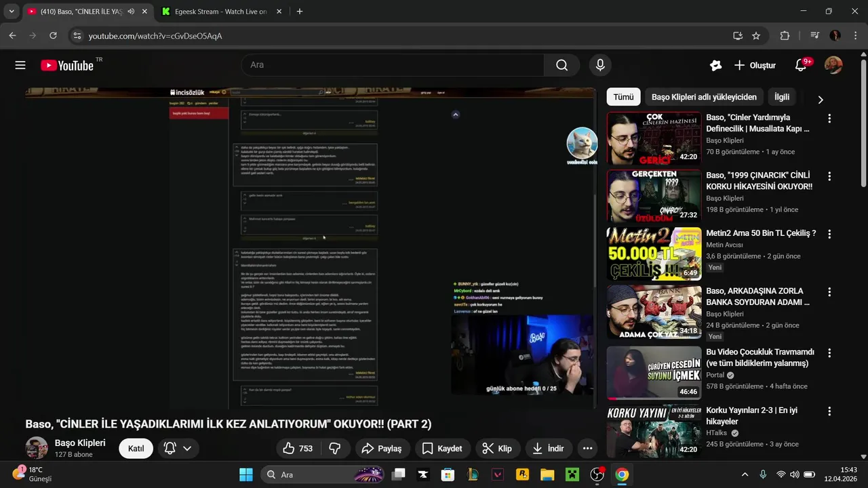Open the KORKU YAYINI thumbnail

coord(654,431)
